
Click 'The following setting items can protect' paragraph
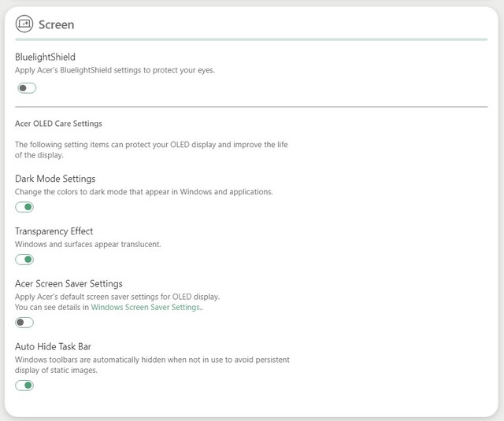151,150
